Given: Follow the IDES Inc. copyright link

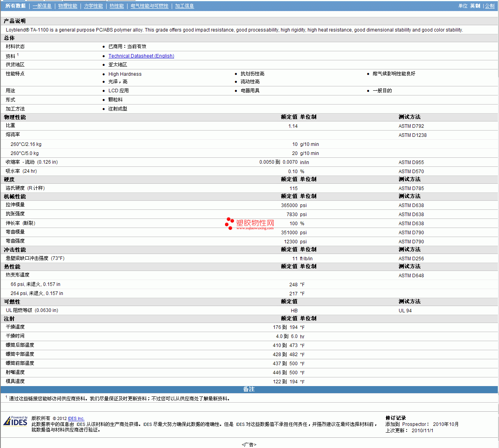Looking at the screenshot, I should coord(76,418).
